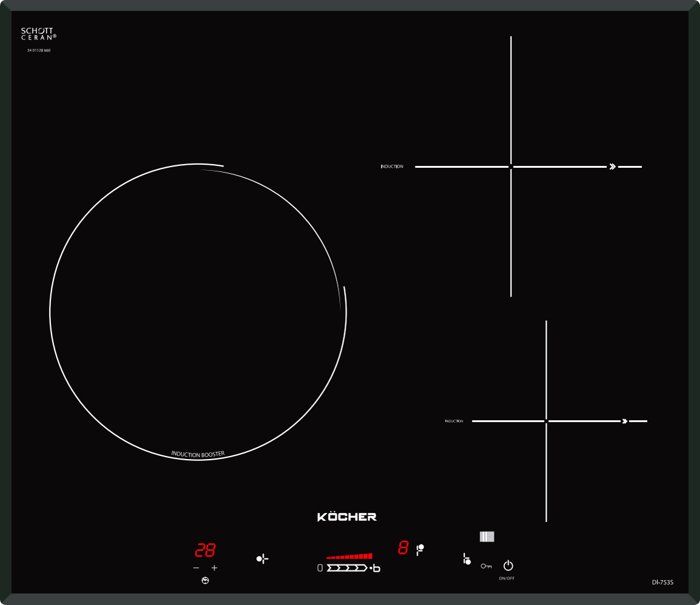Tap the clock timer icon
The image size is (700, 605).
(205, 581)
